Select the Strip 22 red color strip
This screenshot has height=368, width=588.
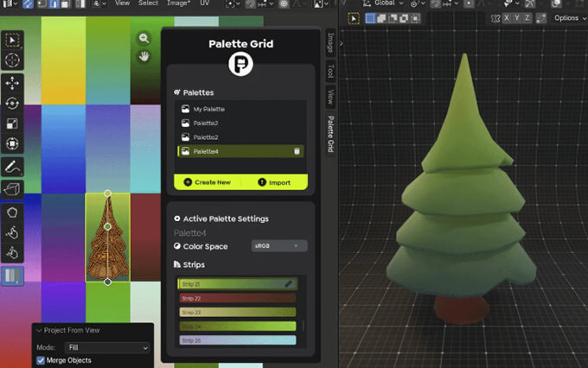(237, 298)
